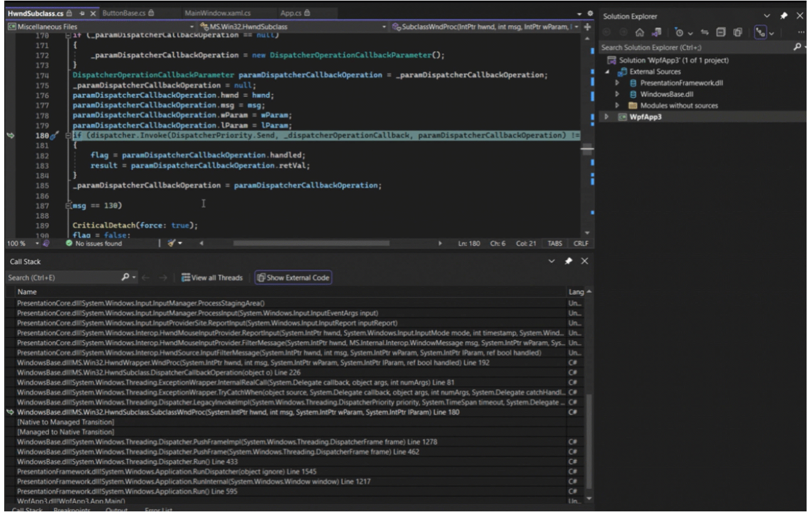Expand the WpfApp3 project node
The height and width of the screenshot is (515, 812).
(x=607, y=117)
